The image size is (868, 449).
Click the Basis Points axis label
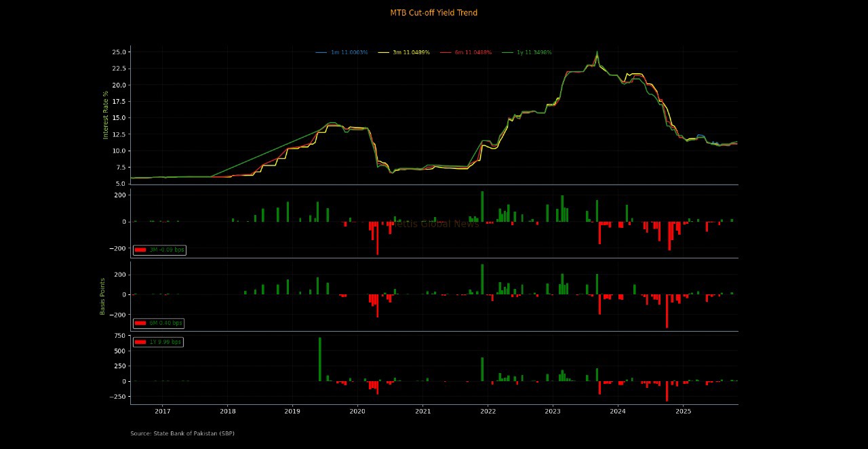pyautogui.click(x=103, y=296)
